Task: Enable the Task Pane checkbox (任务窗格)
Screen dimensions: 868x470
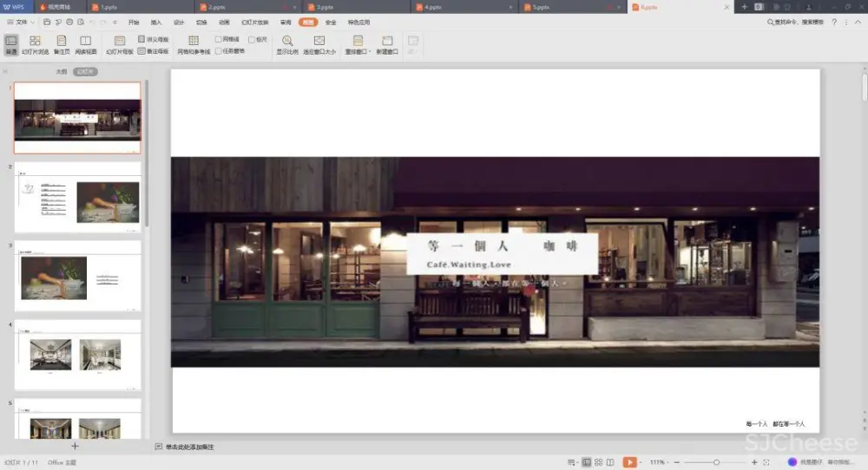Action: 219,51
